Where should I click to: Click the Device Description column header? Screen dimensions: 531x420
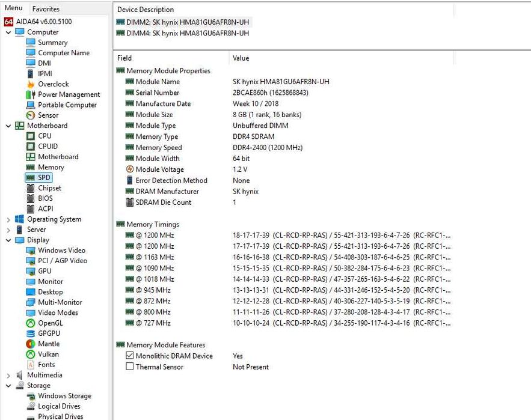[283, 10]
